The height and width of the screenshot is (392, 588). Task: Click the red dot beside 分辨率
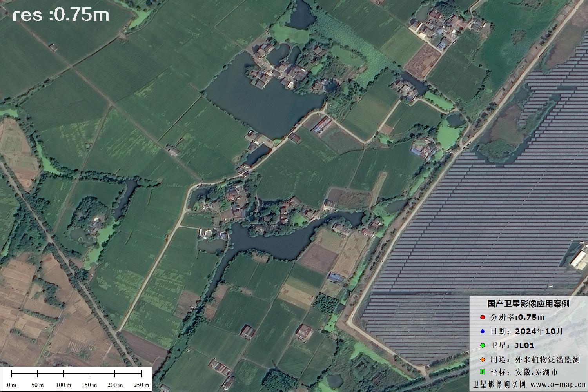click(483, 317)
